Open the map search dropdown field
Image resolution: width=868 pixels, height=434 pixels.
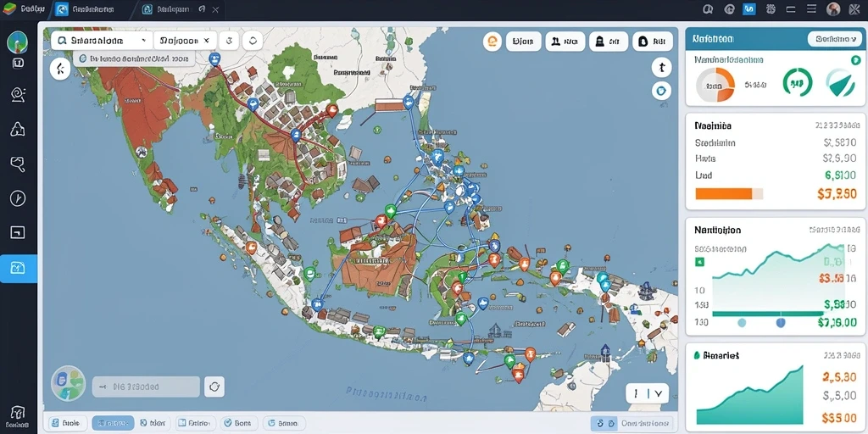coord(102,41)
